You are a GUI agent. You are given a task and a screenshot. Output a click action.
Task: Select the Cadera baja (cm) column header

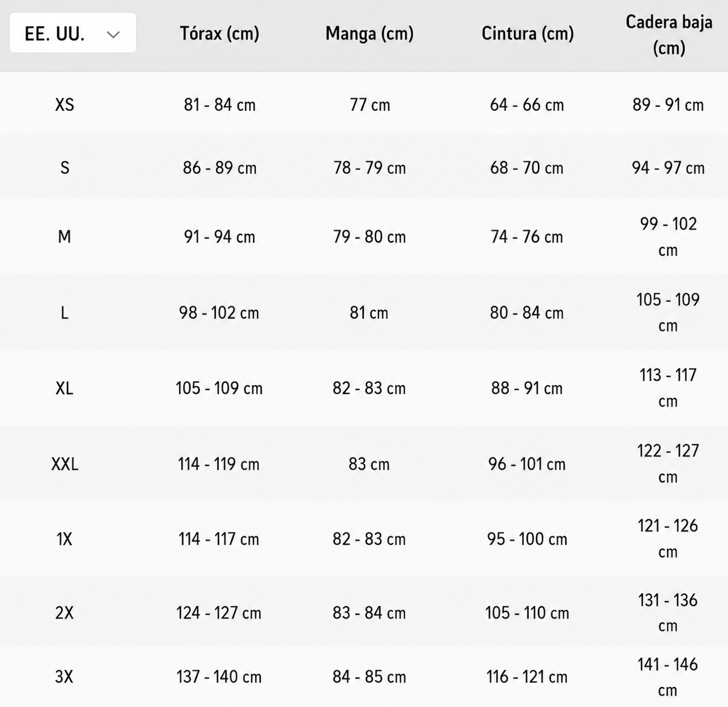point(668,35)
